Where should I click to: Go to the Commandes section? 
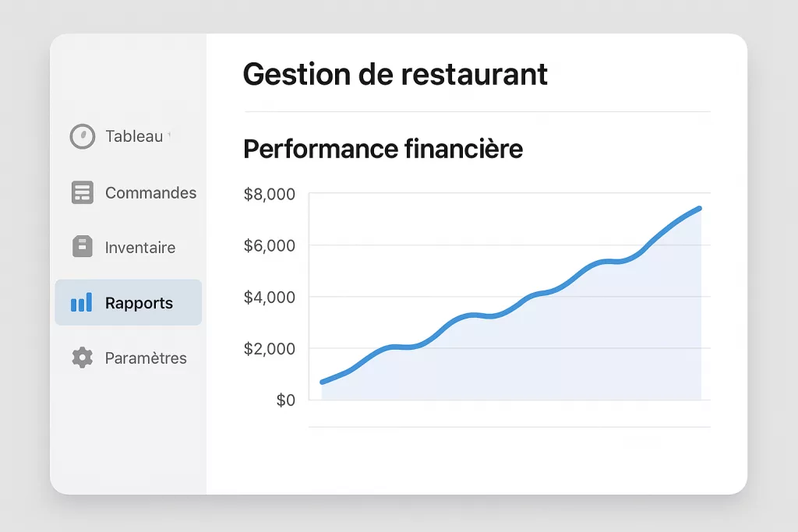(150, 192)
